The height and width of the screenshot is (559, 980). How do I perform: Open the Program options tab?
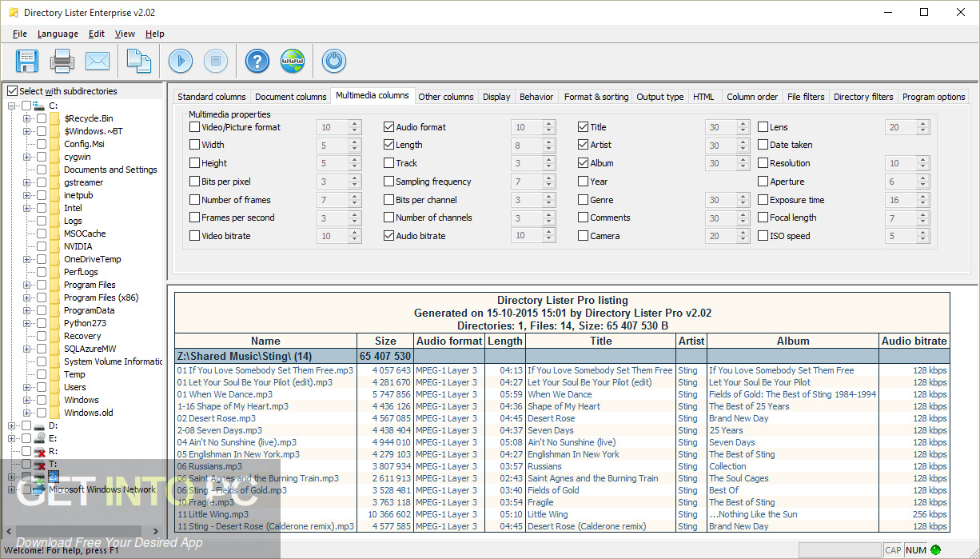934,97
